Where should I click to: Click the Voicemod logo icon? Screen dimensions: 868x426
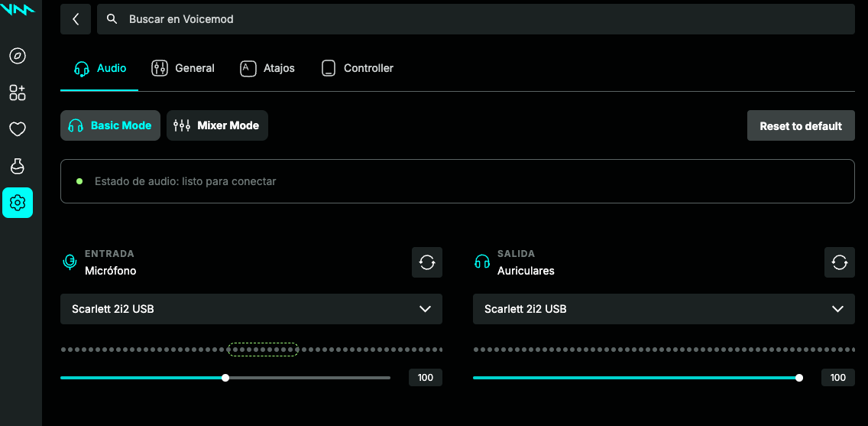[18, 9]
